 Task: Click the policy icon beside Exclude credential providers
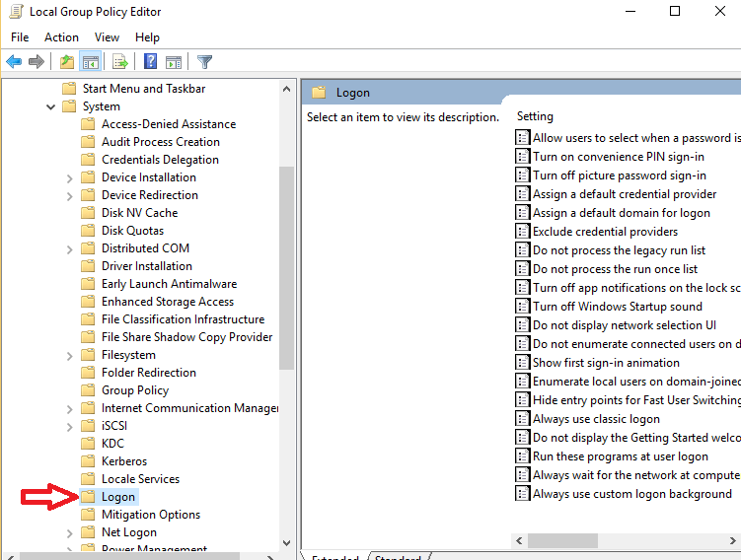(x=522, y=232)
